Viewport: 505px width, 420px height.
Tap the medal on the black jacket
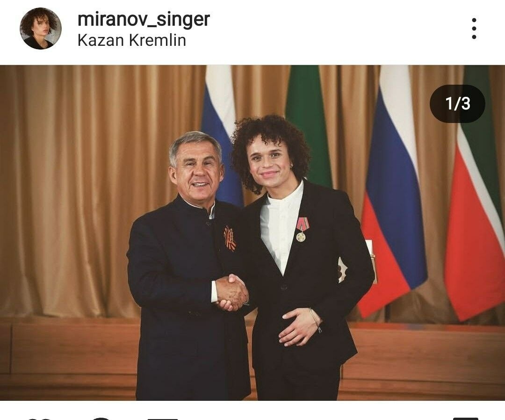tap(302, 229)
